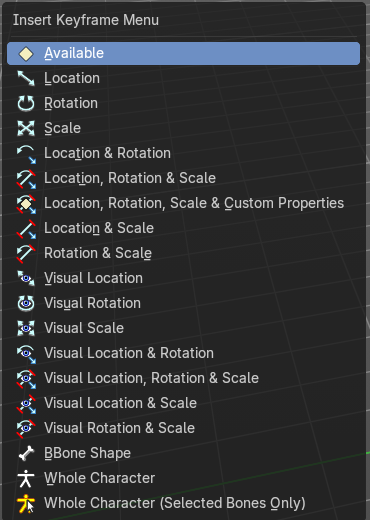The width and height of the screenshot is (370, 520).
Task: Click the Visual Location & Scale icon
Action: (x=26, y=404)
